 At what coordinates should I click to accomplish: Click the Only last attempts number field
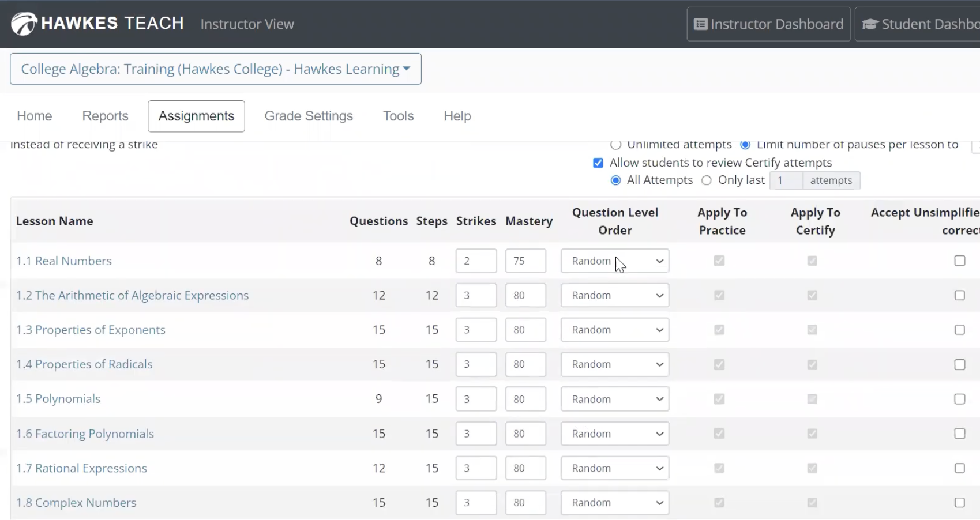click(x=786, y=180)
